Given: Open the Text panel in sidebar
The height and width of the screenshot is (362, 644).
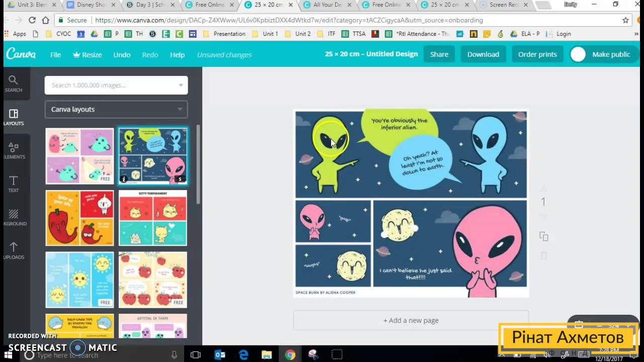Looking at the screenshot, I should click(14, 184).
